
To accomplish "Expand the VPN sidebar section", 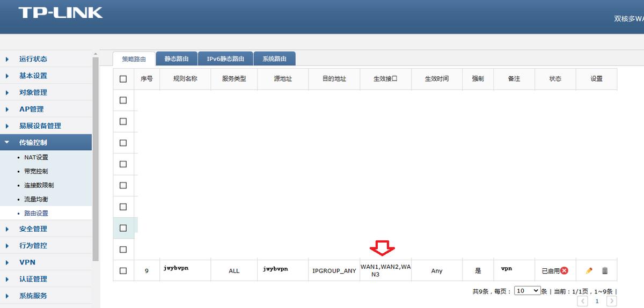I will [46, 262].
